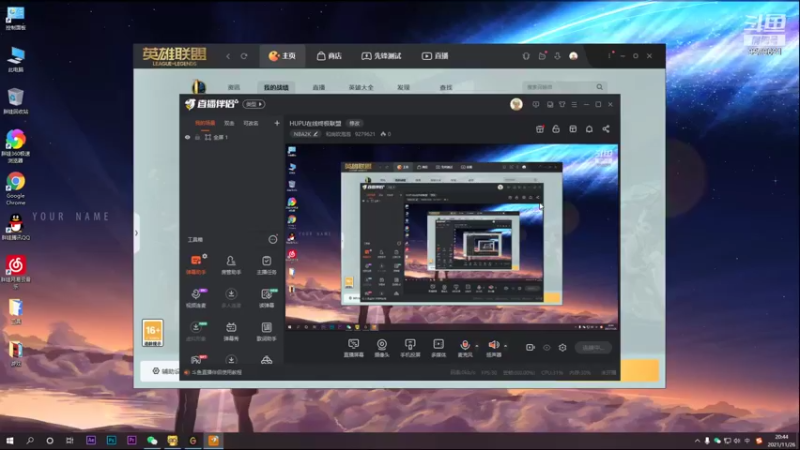Open the 弹幕助手 danmaku assistant tool
Screen dimensions: 800x450
coord(196,265)
